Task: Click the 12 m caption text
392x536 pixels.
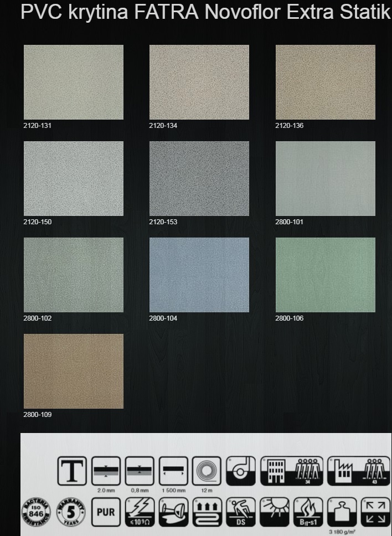Action: click(x=207, y=490)
